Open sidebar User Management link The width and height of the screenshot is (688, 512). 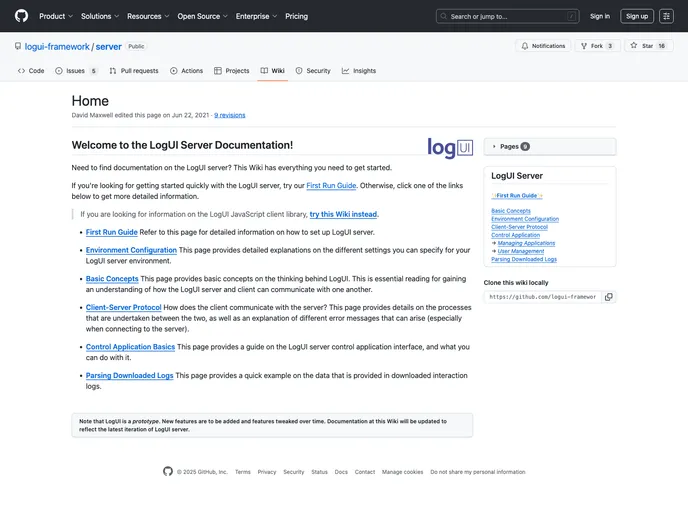[521, 251]
